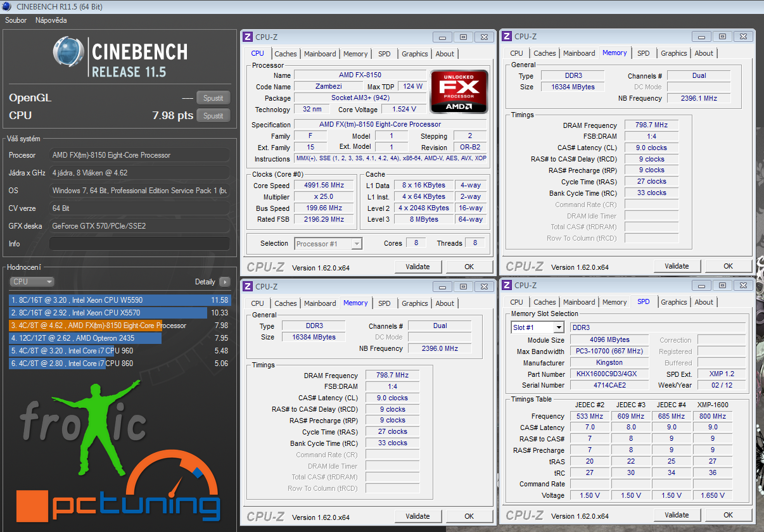Click the AMD FX processor logo
This screenshot has height=532, width=764.
[459, 92]
